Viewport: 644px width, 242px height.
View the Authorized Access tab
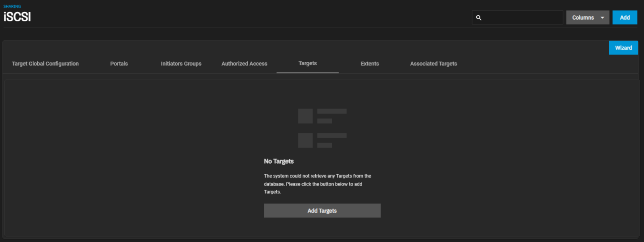[244, 64]
